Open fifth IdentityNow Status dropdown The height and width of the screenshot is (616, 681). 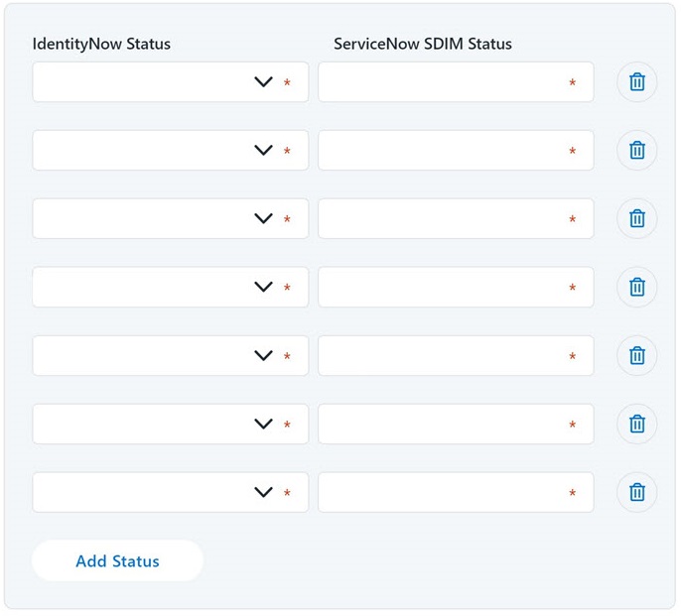pyautogui.click(x=171, y=355)
